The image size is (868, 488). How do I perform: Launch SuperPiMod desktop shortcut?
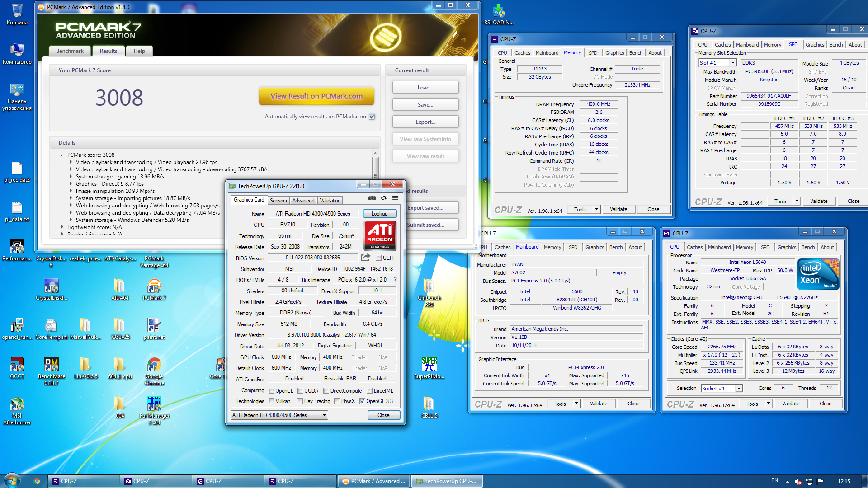click(x=429, y=368)
